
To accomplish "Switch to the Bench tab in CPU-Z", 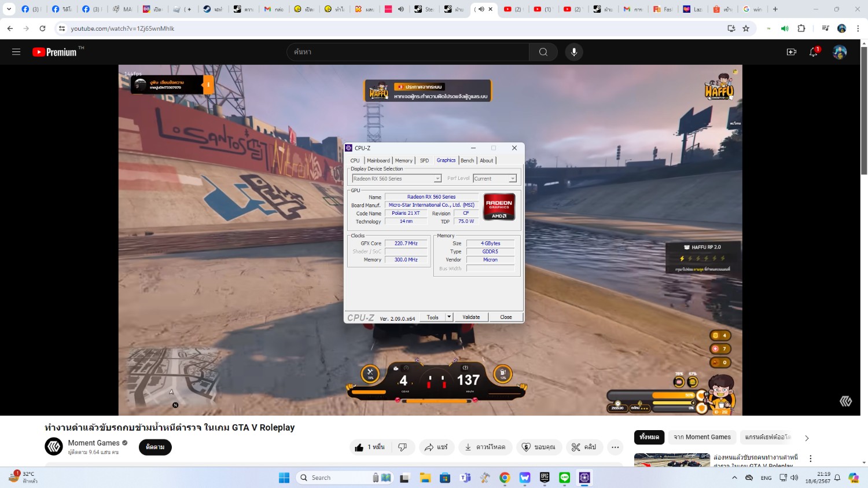I will click(x=468, y=160).
